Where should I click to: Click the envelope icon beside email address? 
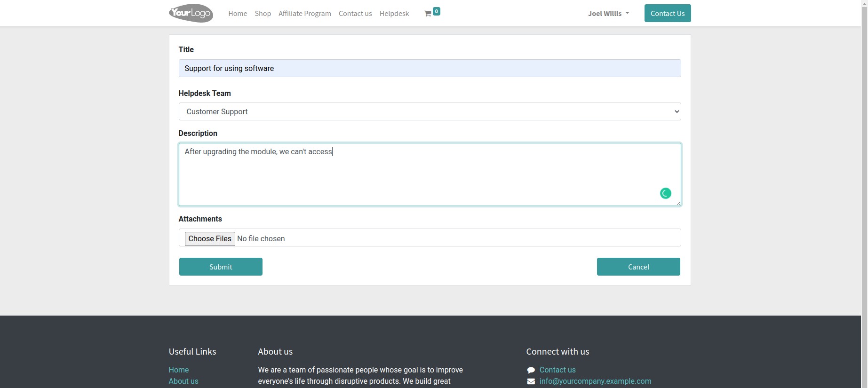[x=531, y=381]
